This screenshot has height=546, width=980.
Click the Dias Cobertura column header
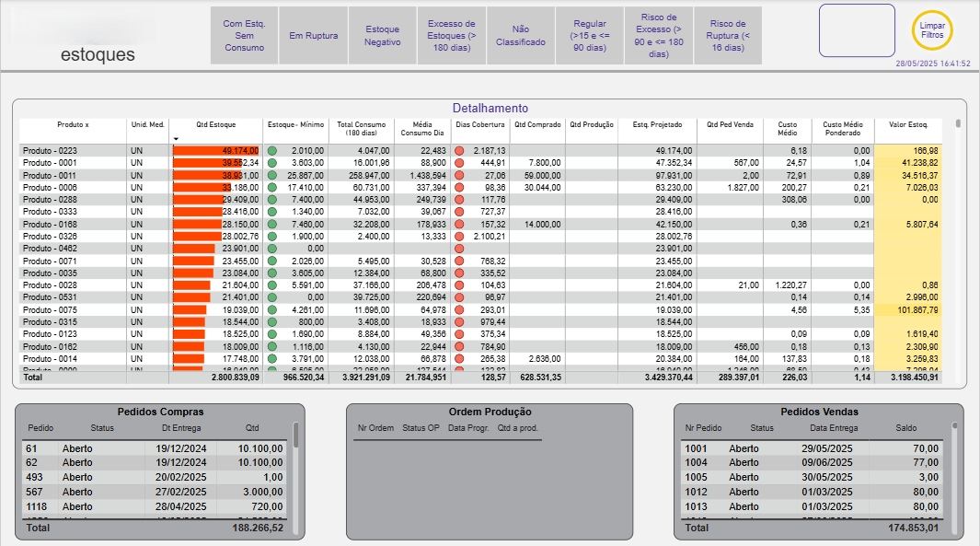coord(480,125)
